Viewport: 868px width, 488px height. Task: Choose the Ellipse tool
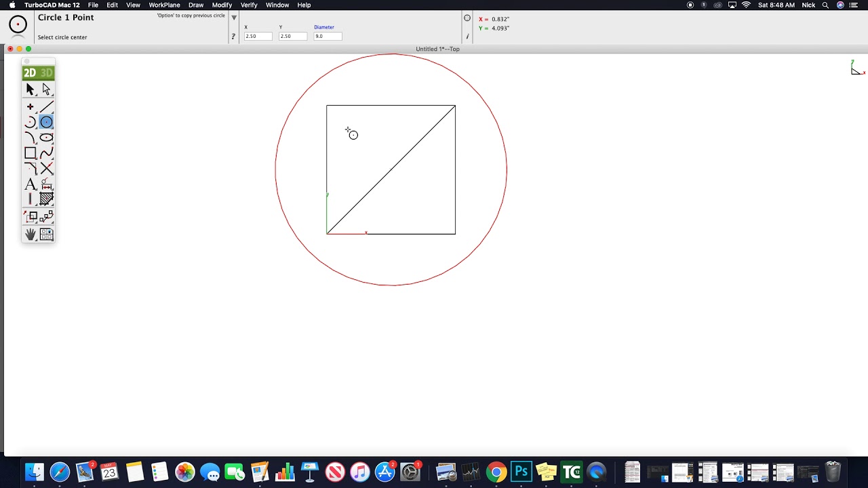click(46, 138)
